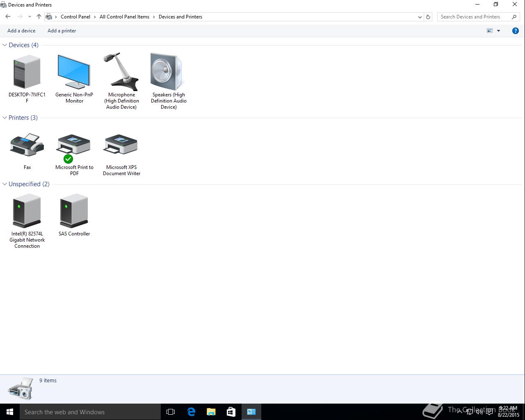Open the recent locations dropdown arrow
Screen dimensions: 525x420
[30, 17]
